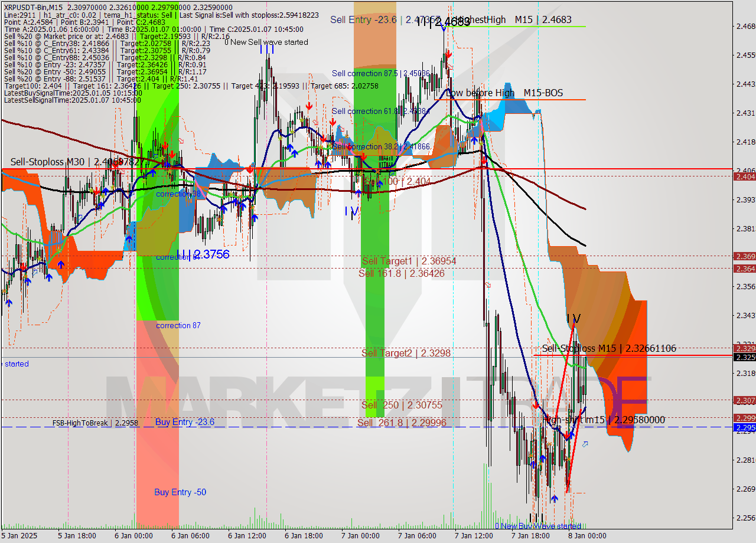Click the 'Sell 161.8 | 2.36426' label

pyautogui.click(x=402, y=273)
